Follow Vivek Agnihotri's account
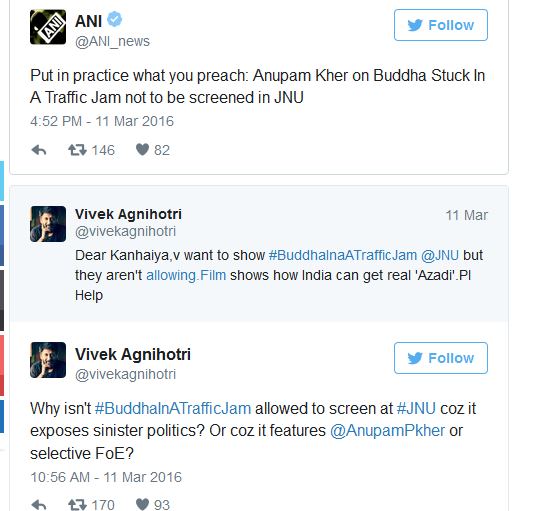The width and height of the screenshot is (542, 511). [x=441, y=358]
